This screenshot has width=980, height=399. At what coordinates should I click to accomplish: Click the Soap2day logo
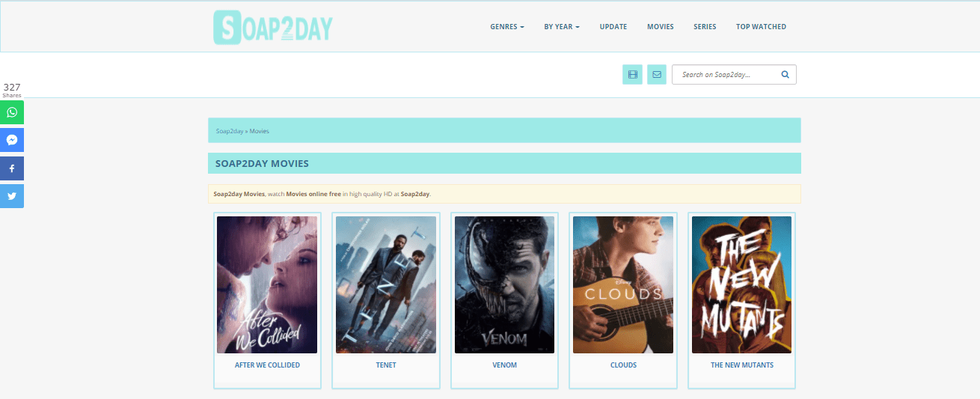click(272, 27)
